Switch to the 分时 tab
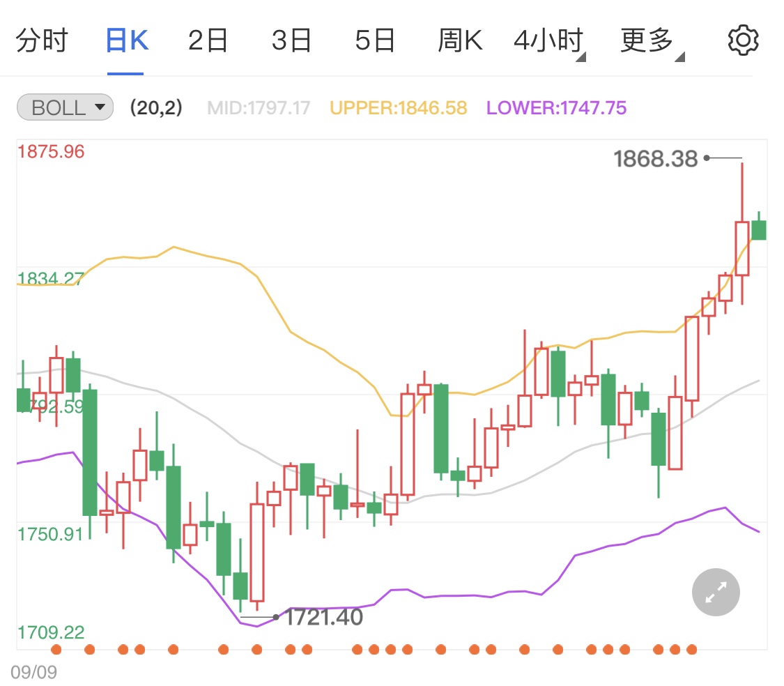Image resolution: width=784 pixels, height=686 pixels. [42, 40]
